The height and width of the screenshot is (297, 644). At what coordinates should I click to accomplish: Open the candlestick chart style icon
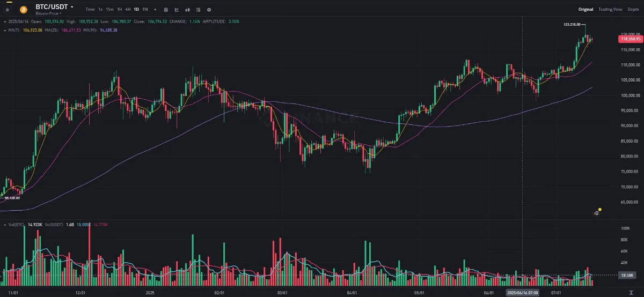point(187,10)
